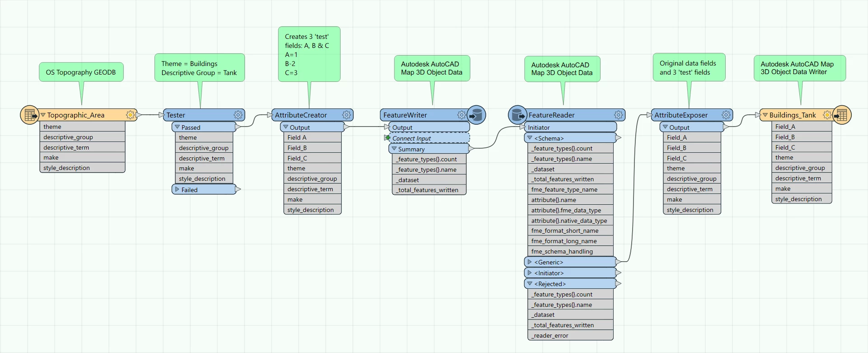Click Tester Failed output port arrow
868x353 pixels.
tap(238, 189)
